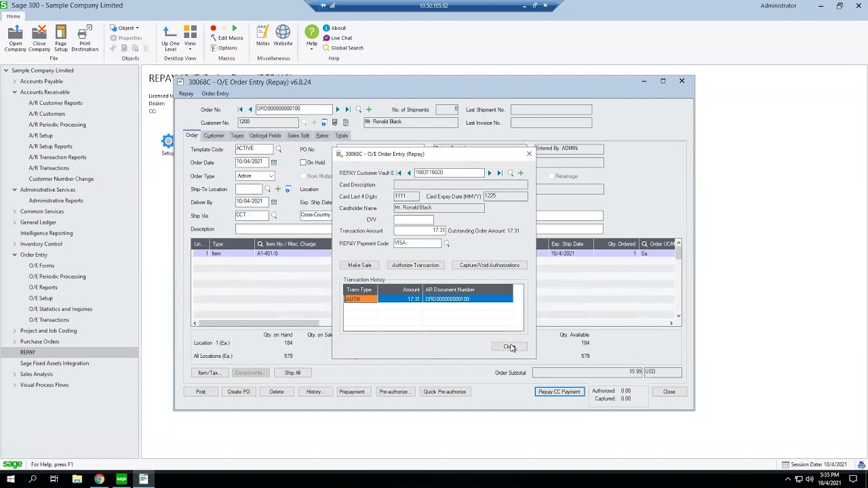Add new Ship-To Location with plus
The width and height of the screenshot is (868, 488).
pos(277,189)
